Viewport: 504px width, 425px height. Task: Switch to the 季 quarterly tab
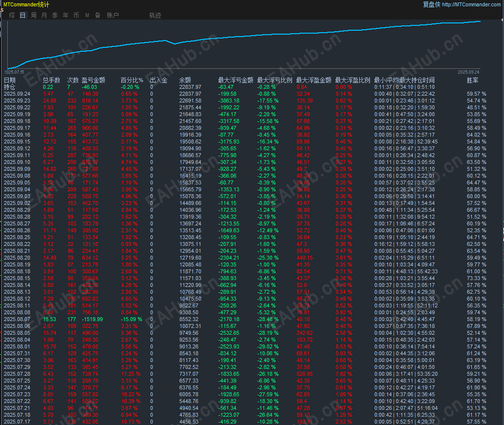(x=55, y=15)
